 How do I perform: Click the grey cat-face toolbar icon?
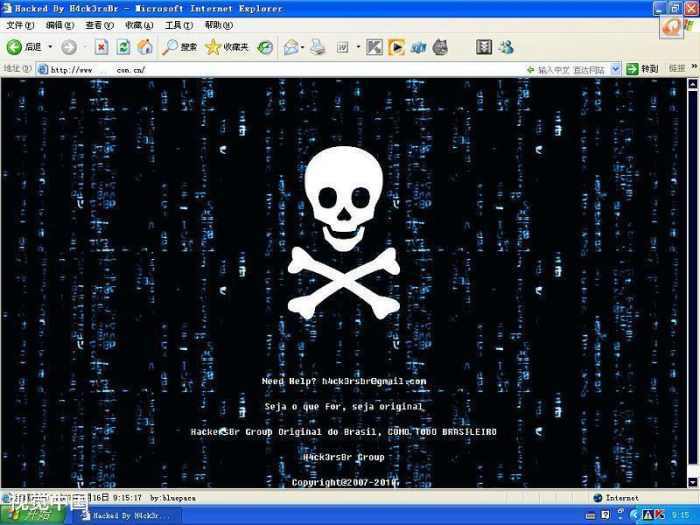440,47
